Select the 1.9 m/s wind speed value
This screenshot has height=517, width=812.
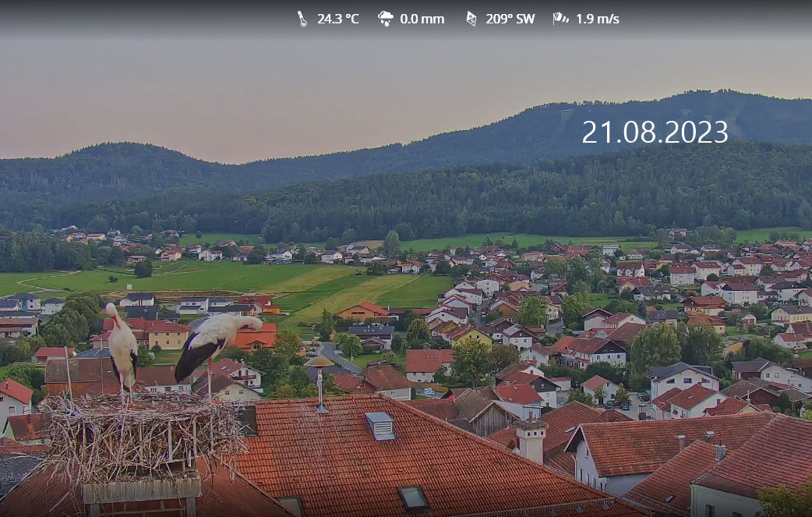[x=598, y=19]
